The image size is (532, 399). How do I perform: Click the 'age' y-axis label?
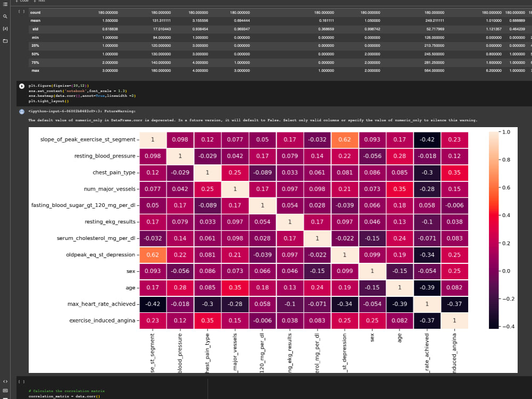[x=131, y=288]
